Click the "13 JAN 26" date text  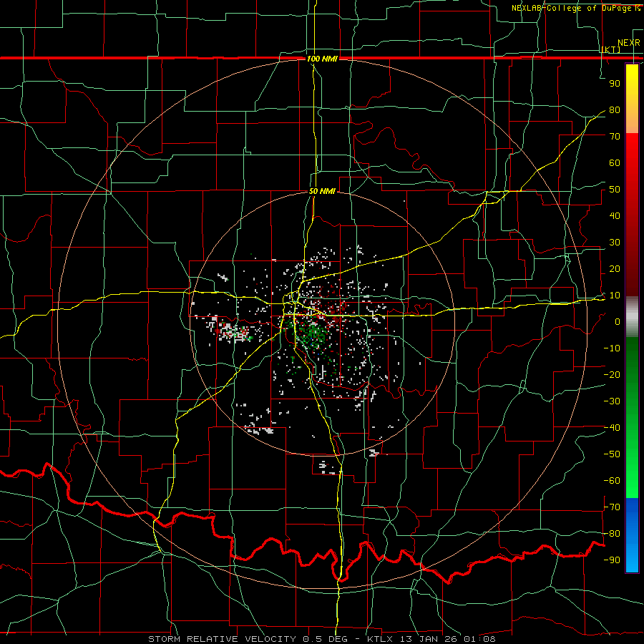pos(429,639)
